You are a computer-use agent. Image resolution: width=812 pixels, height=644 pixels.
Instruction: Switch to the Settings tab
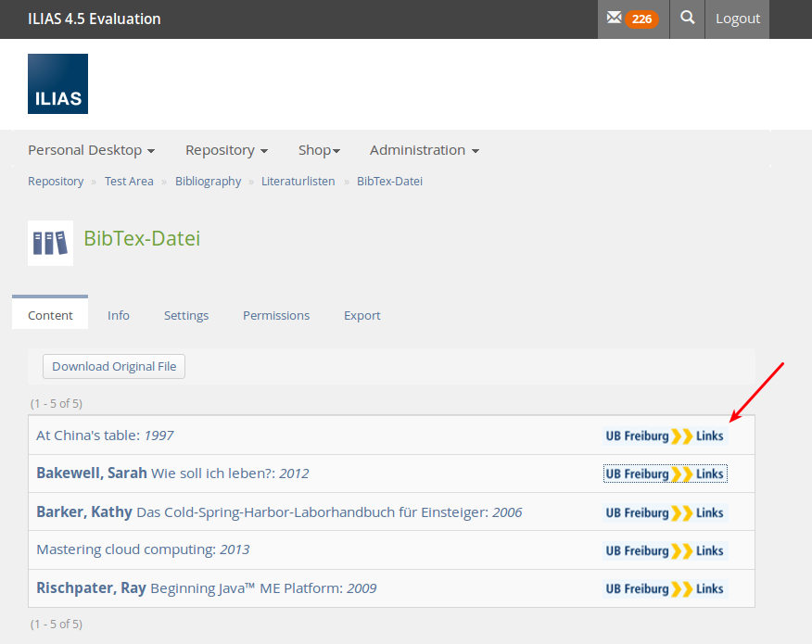coord(186,315)
